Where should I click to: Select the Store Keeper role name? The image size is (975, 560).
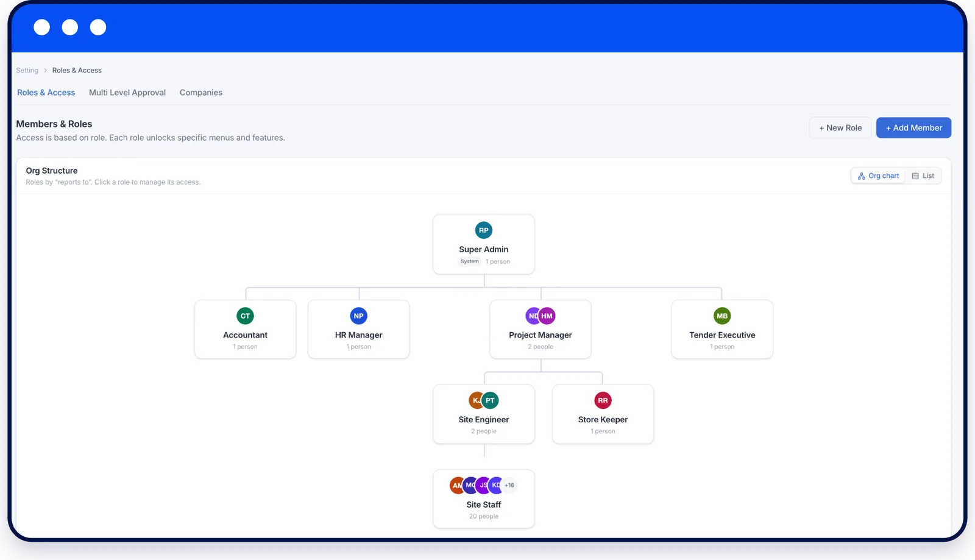pos(603,420)
